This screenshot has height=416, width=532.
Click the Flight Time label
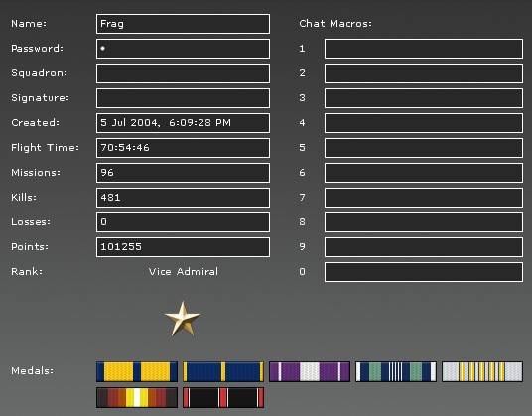45,148
